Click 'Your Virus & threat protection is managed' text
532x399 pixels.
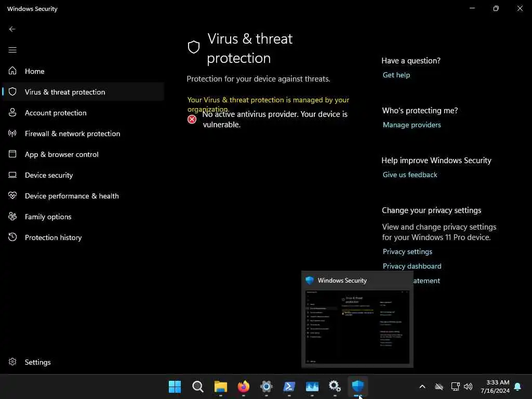[x=268, y=104]
